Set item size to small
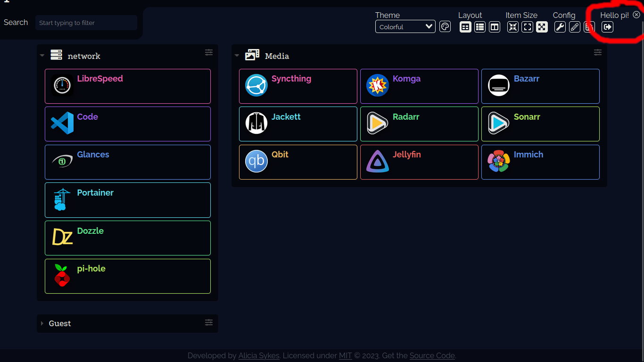The height and width of the screenshot is (362, 644). tap(513, 27)
